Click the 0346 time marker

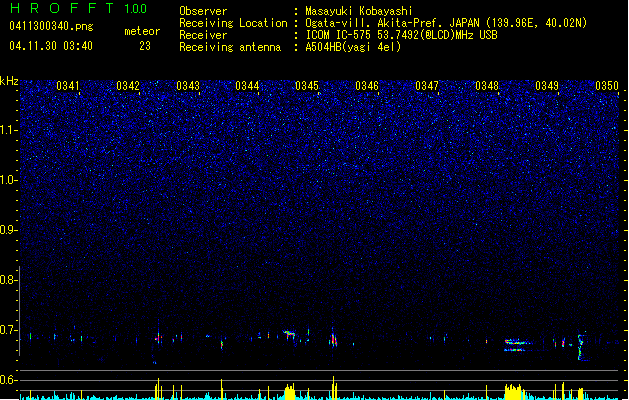[367, 86]
